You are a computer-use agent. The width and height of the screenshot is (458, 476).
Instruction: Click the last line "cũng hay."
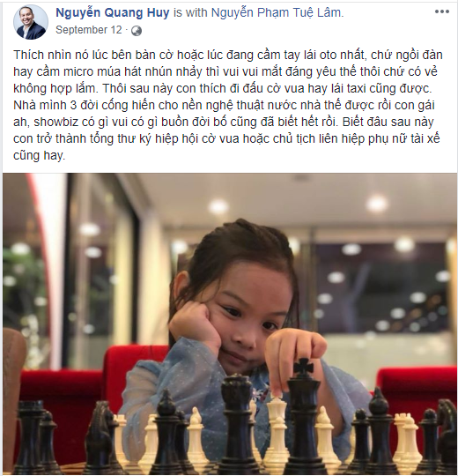point(40,155)
